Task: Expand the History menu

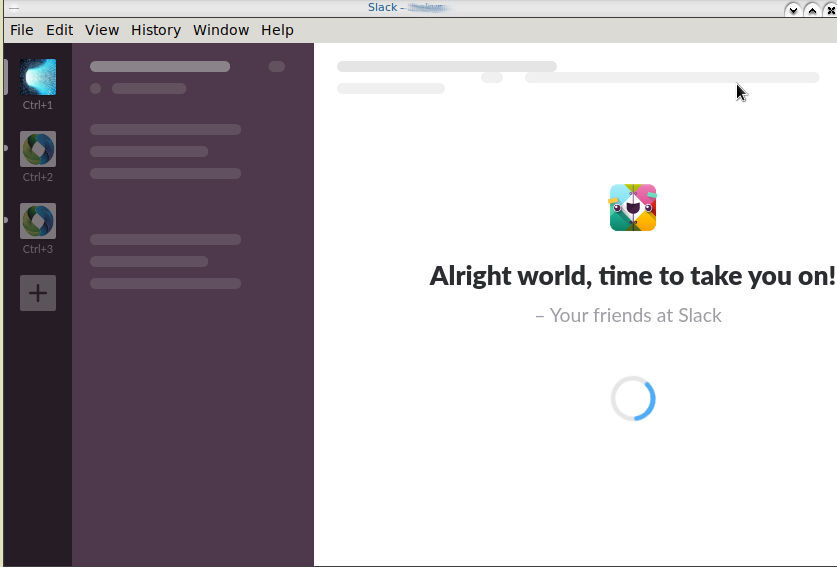Action: click(x=156, y=30)
